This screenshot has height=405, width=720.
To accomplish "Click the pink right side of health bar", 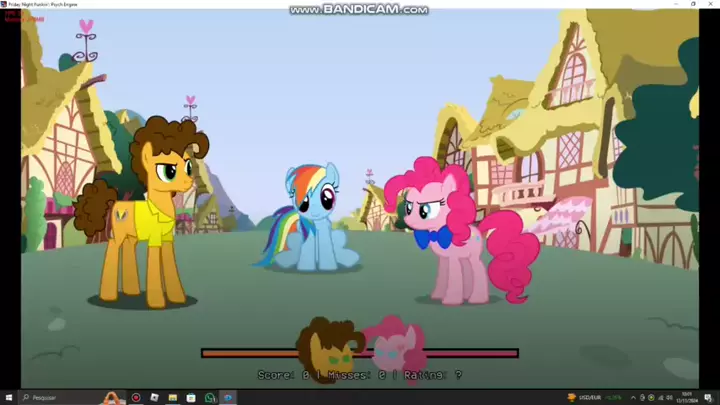I will click(470, 353).
